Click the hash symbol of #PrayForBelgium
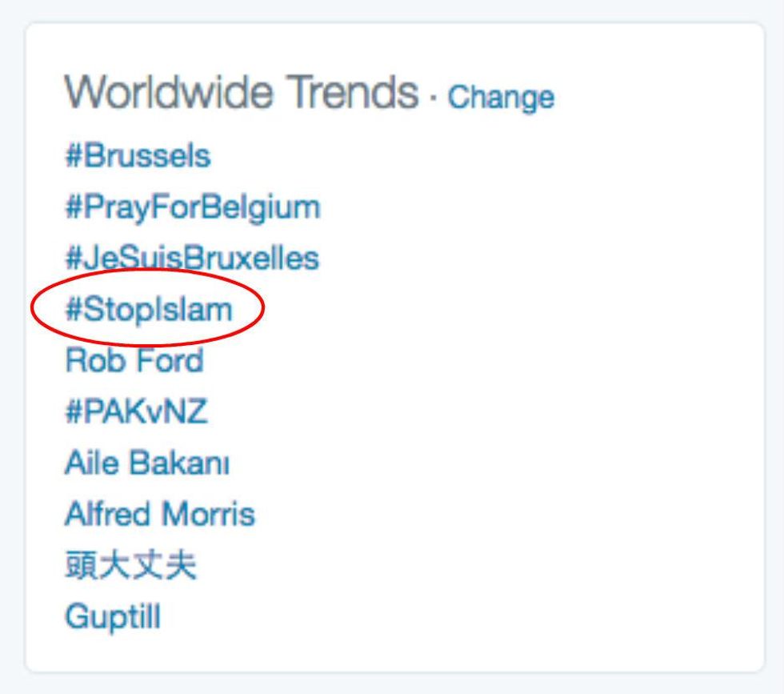This screenshot has height=694, width=784. (x=74, y=207)
